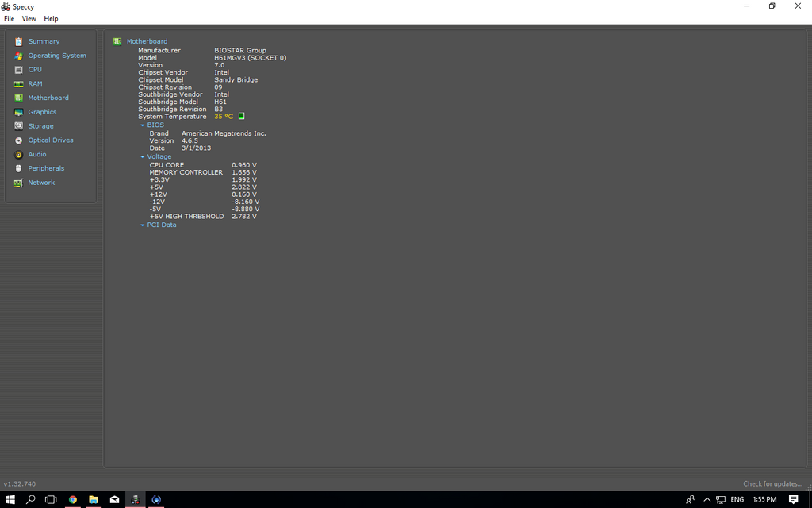Click the Graphics monitor icon in sidebar
The width and height of the screenshot is (812, 508).
pyautogui.click(x=19, y=112)
